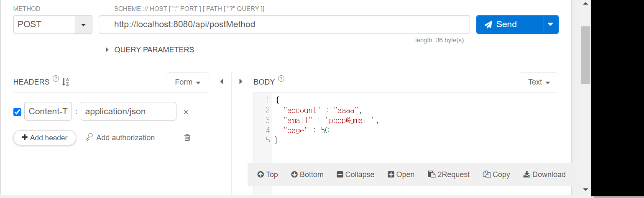Jump to Bottom of body
644x198 pixels.
point(307,175)
